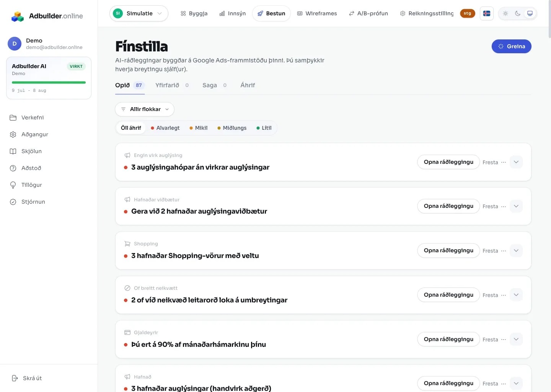Select the Opið tab

[x=130, y=85]
